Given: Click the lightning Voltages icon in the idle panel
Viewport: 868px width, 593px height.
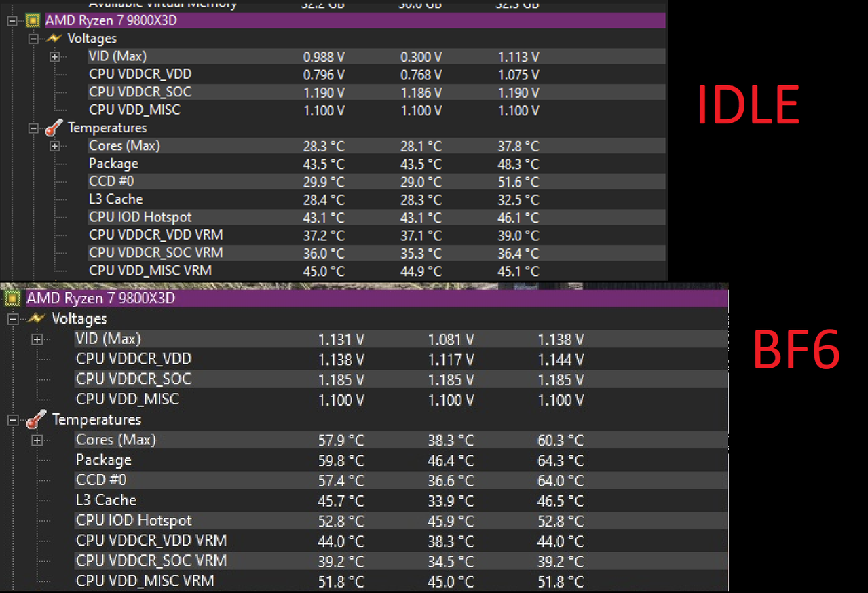Looking at the screenshot, I should tap(54, 39).
